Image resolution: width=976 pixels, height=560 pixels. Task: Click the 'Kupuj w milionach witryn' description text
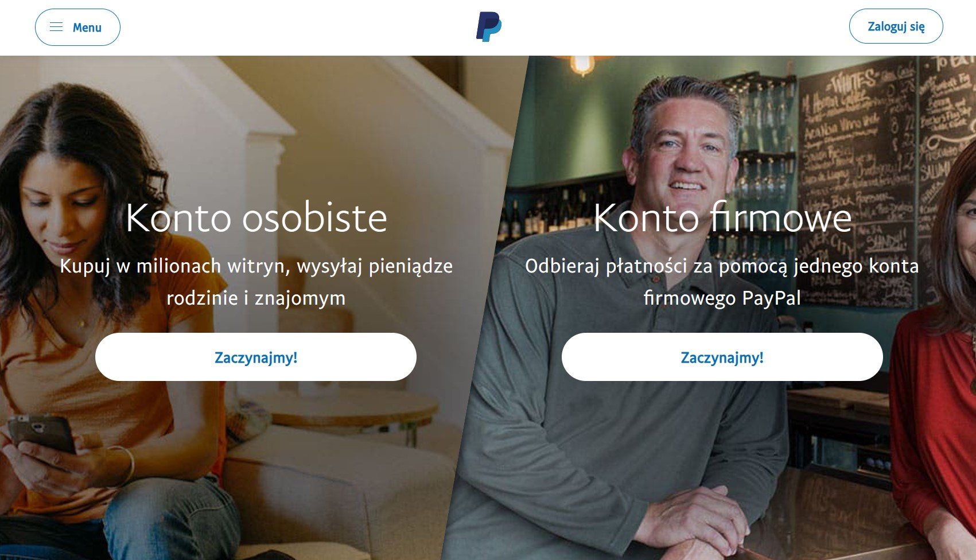(x=256, y=266)
